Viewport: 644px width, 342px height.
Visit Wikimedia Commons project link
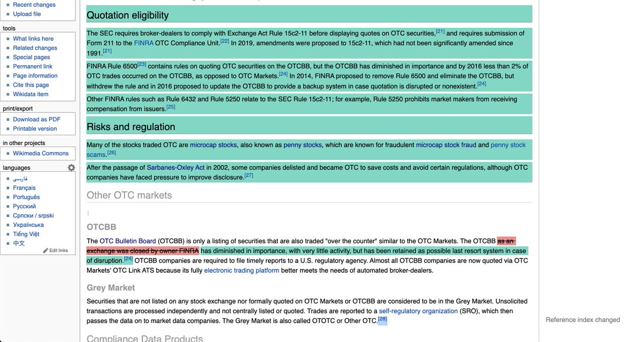click(x=41, y=154)
